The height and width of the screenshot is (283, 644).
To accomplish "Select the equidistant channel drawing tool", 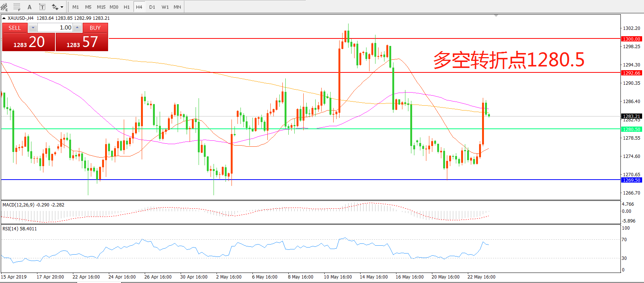I will coord(4,7).
